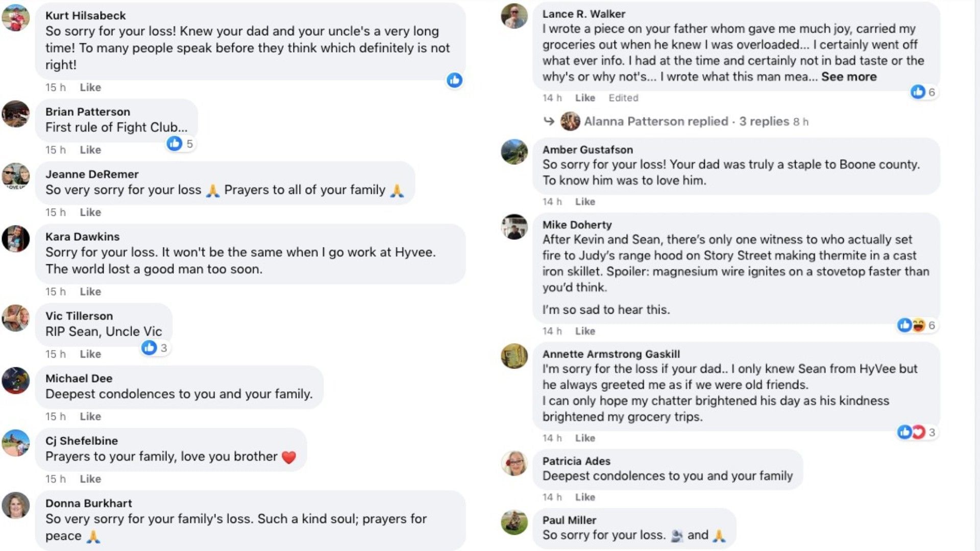Open Michael Dee's profile picture

coord(16,381)
